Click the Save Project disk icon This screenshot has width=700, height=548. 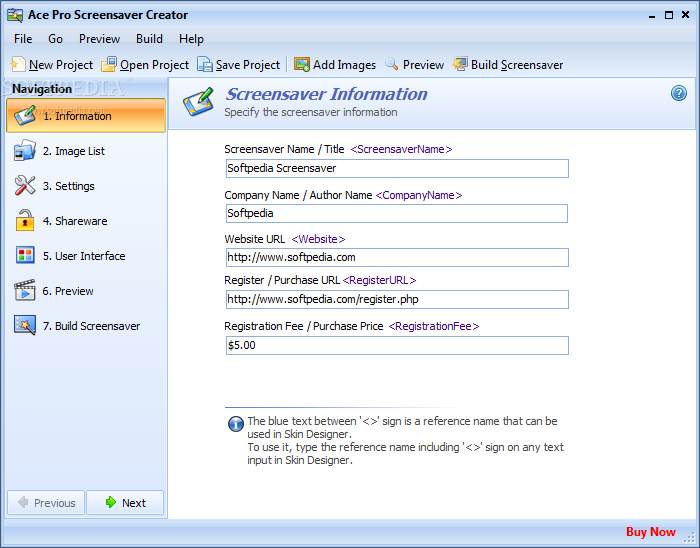coord(205,65)
